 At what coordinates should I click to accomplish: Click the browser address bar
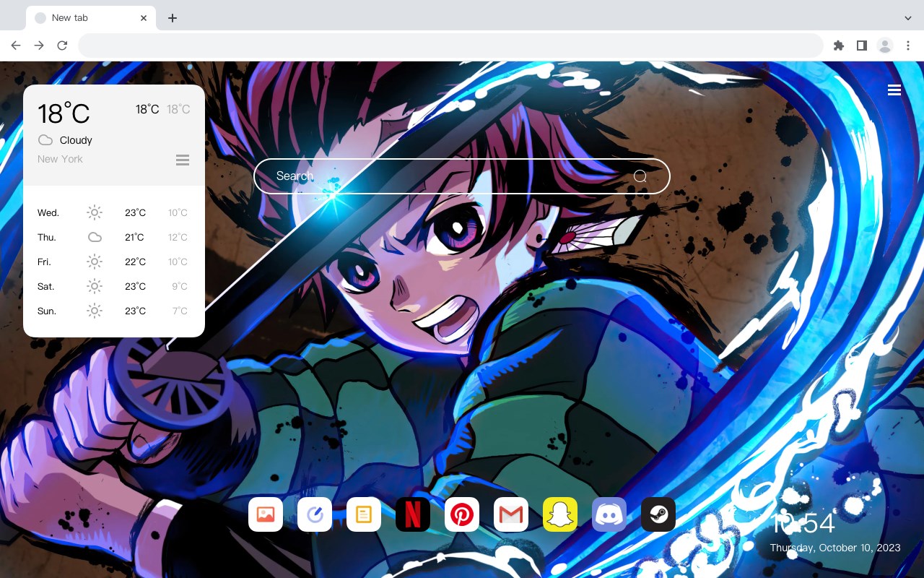(x=450, y=46)
